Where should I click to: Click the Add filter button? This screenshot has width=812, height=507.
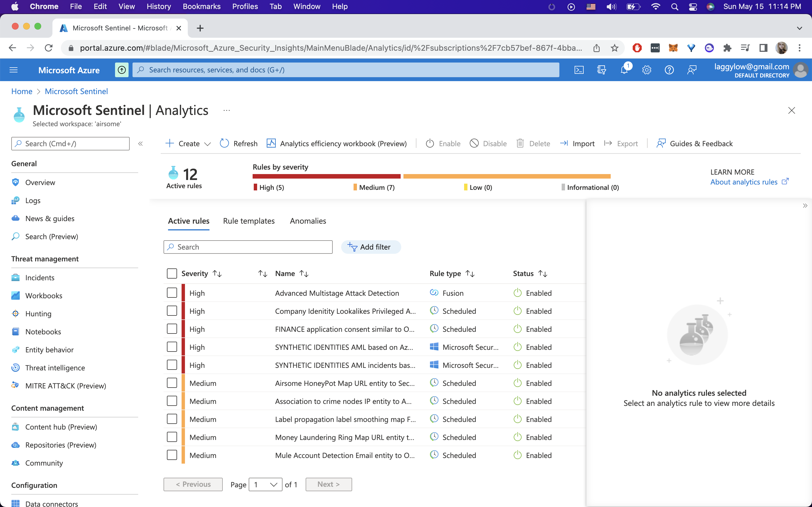click(371, 247)
